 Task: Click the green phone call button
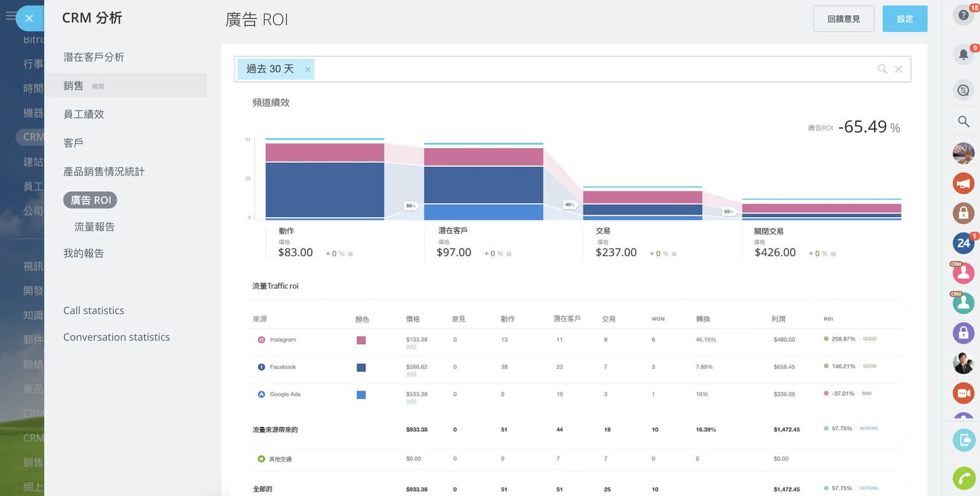click(x=964, y=478)
